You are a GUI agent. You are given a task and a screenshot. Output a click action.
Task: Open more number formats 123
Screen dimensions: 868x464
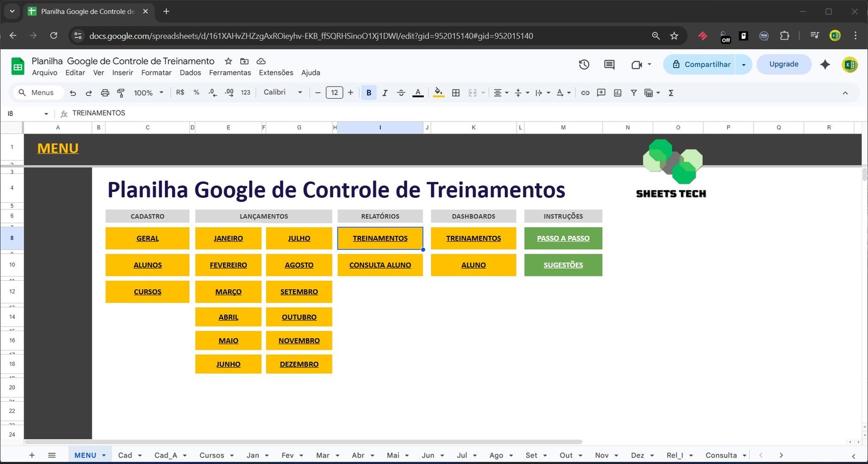246,93
